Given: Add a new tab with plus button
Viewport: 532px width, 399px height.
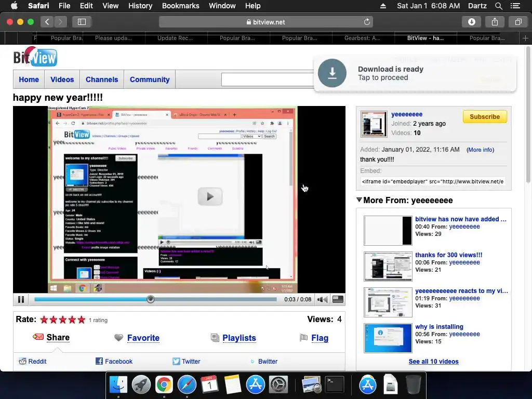Looking at the screenshot, I should 525,38.
